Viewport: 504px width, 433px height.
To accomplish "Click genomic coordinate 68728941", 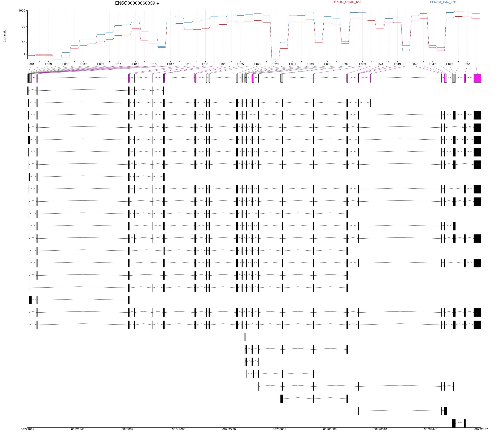I will (x=78, y=429).
